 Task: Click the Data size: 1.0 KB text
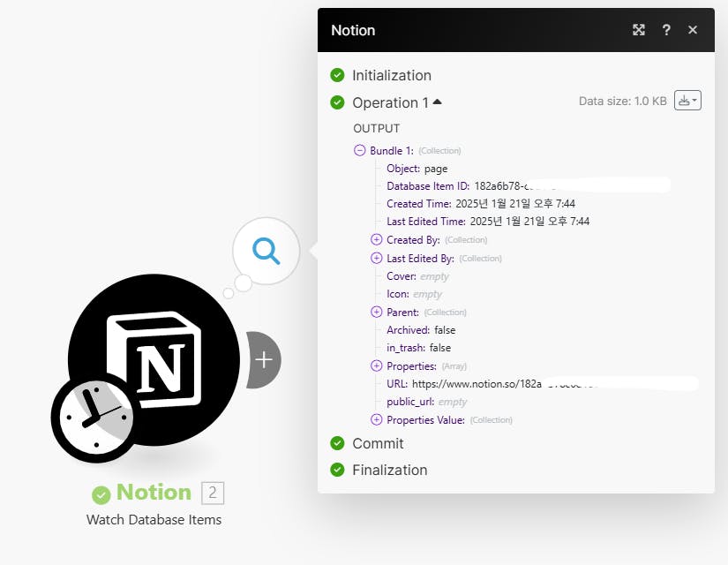(623, 101)
